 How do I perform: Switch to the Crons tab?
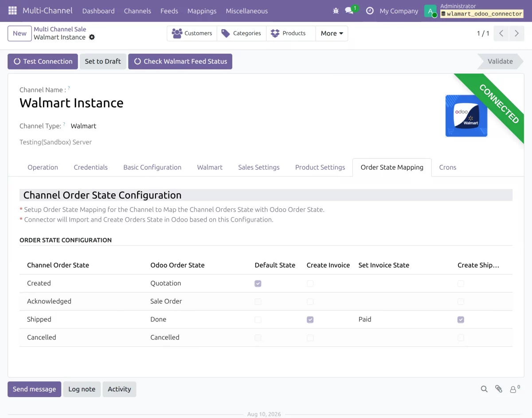[x=448, y=167]
